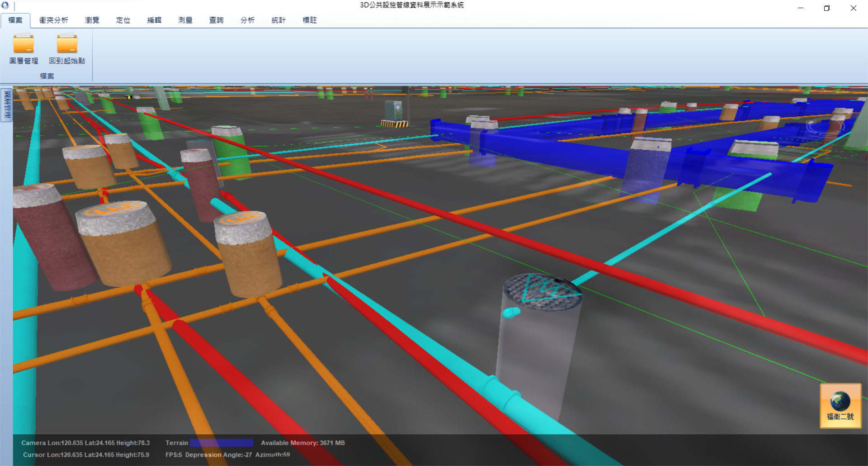
Task: Open the 統計 statistics tab
Action: pos(278,20)
